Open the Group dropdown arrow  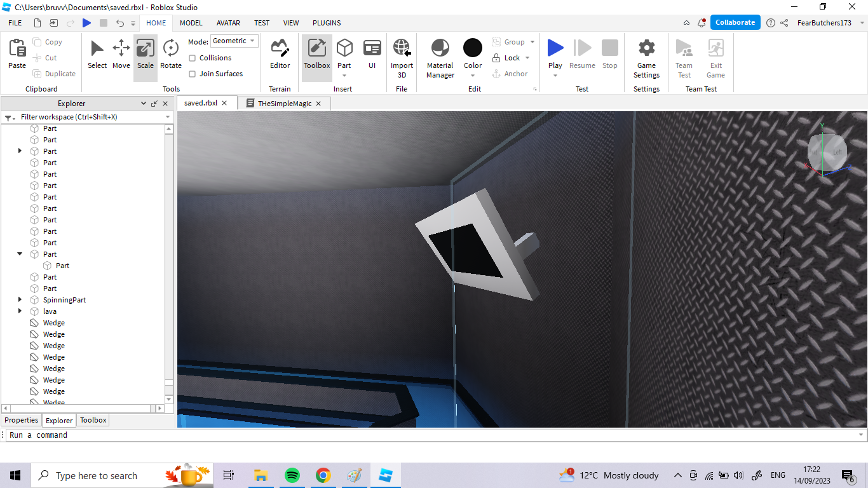[x=532, y=42]
